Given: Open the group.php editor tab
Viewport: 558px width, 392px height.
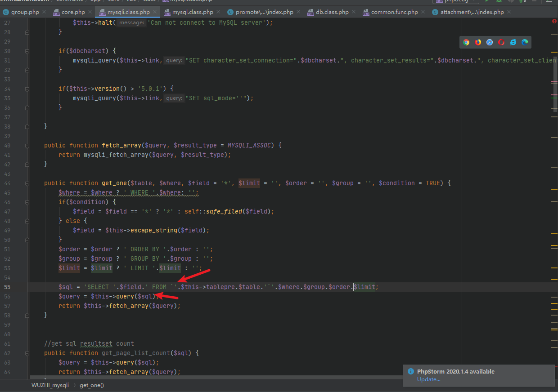Looking at the screenshot, I should [25, 12].
